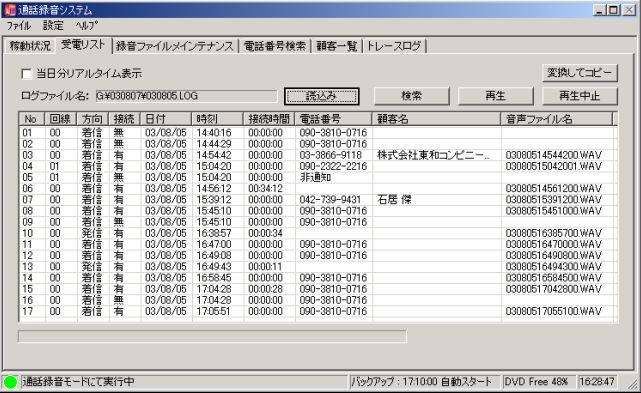Click the 16:28:47 clock in status bar
Viewport: 641px width, 393px height.
point(597,382)
